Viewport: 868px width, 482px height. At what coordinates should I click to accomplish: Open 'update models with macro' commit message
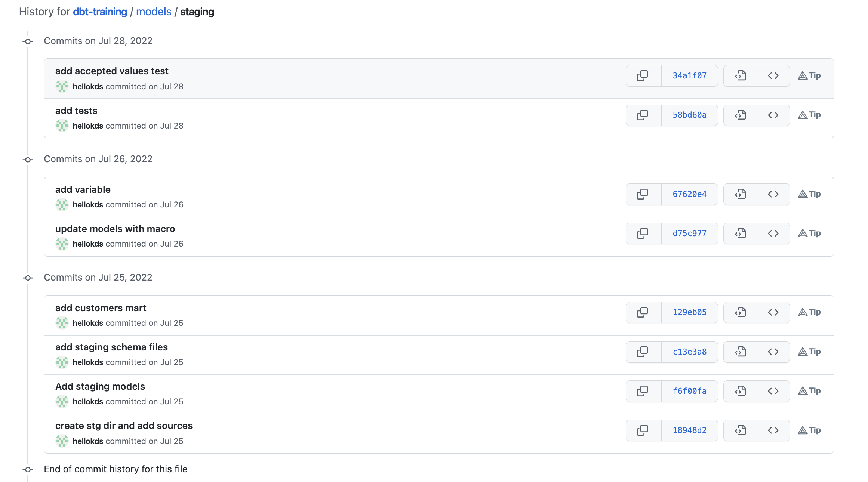(115, 229)
